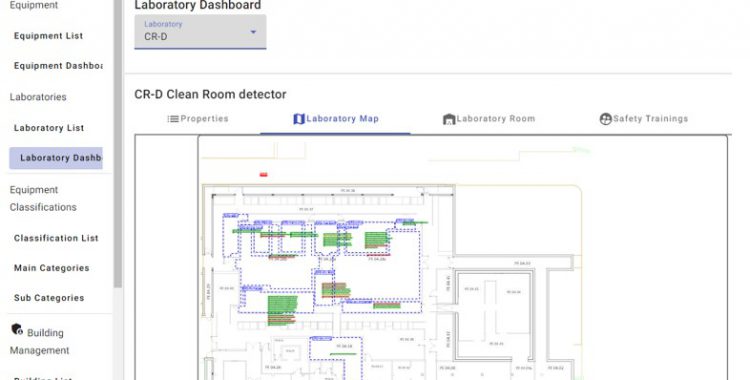Viewport: 750px width, 380px height.
Task: Open the Equipment Dashboard page
Action: (x=58, y=66)
